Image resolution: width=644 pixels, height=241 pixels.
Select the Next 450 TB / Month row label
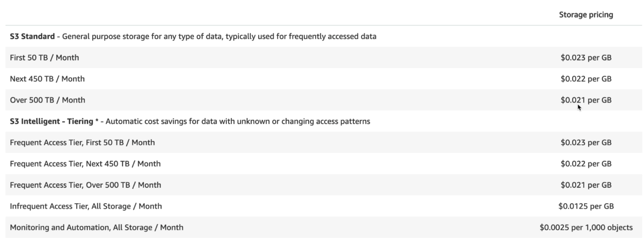click(x=47, y=79)
